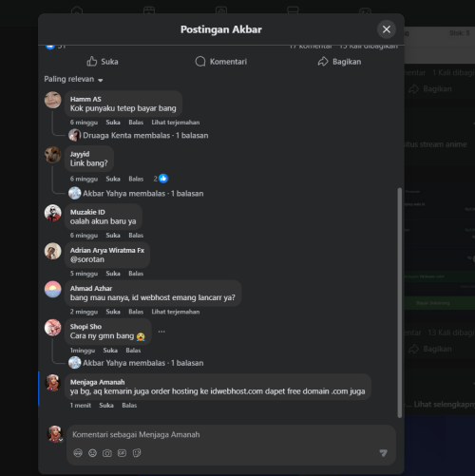Open Menjaga Amanah comment avatar
Screen dimensions: 475x476
point(52,383)
